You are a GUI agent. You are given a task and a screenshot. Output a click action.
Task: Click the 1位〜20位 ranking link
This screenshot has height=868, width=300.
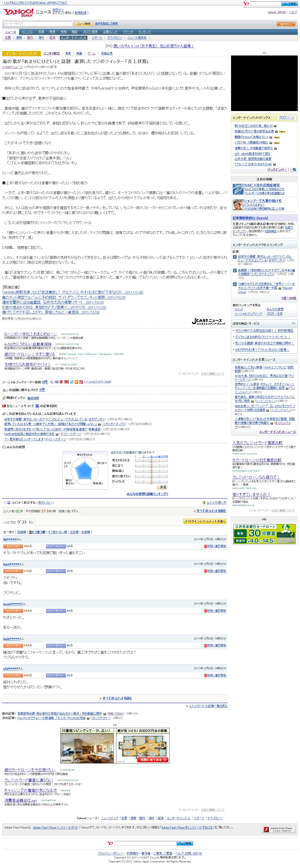(x=288, y=298)
